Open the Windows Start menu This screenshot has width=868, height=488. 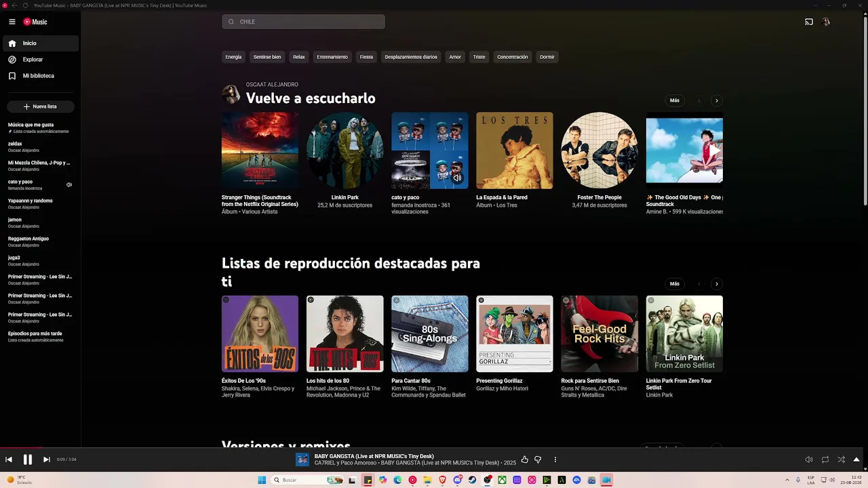pos(262,480)
